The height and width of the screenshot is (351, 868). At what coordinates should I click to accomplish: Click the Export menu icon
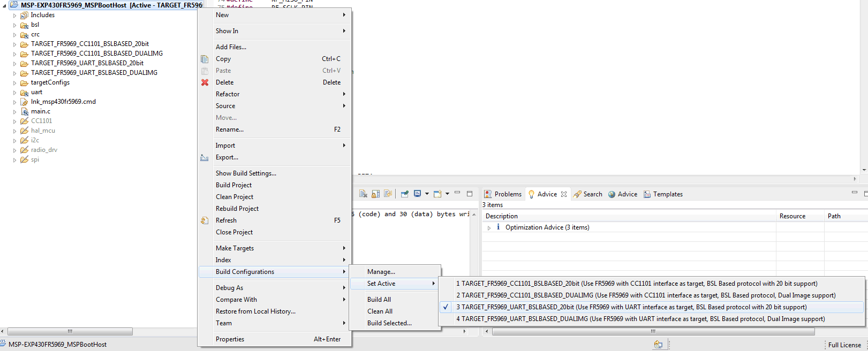[205, 157]
